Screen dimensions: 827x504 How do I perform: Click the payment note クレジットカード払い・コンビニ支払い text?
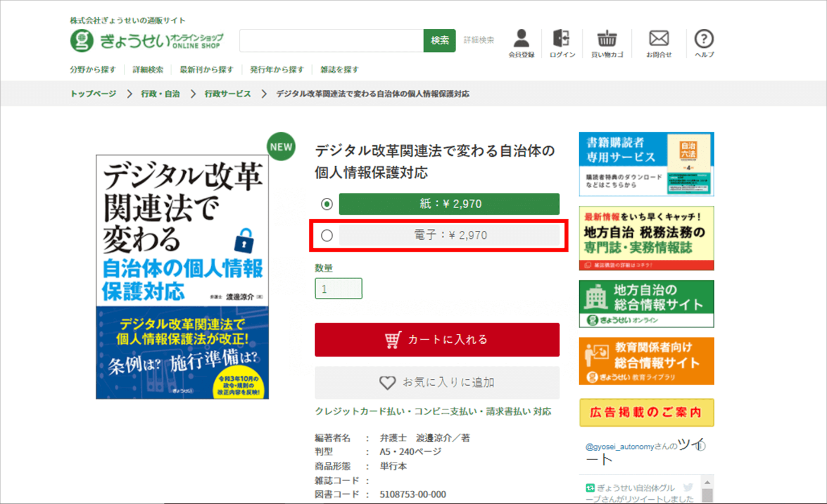(433, 411)
